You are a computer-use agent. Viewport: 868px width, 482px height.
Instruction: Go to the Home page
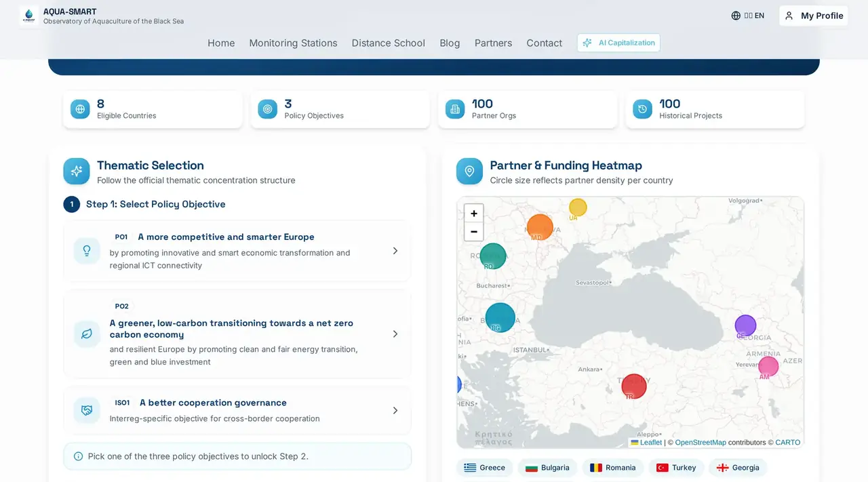[x=221, y=43]
